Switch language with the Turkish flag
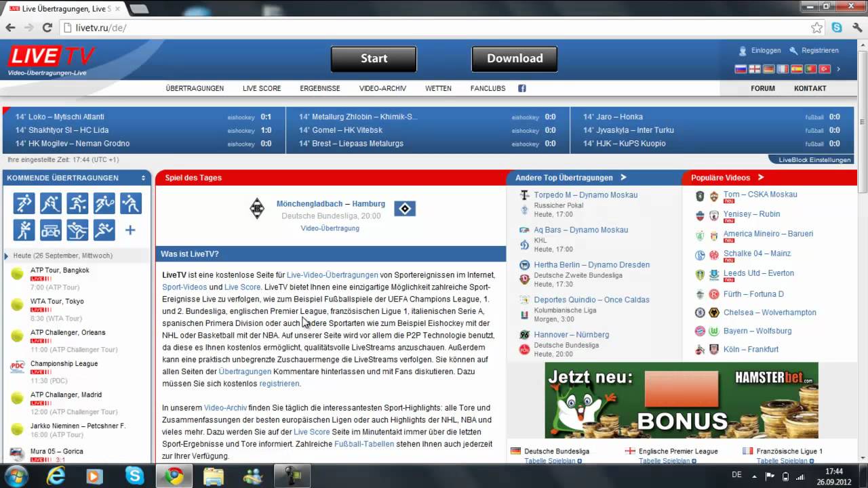This screenshot has width=868, height=488. (x=825, y=69)
